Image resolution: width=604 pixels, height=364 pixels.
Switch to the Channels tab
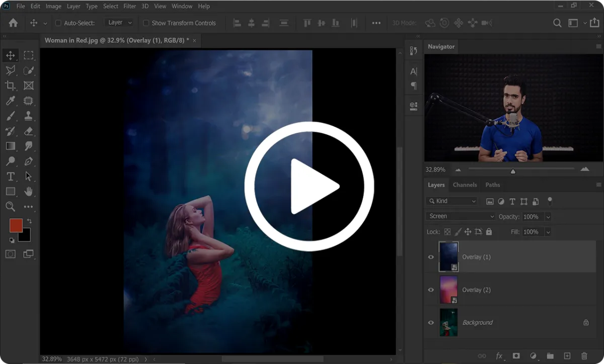[465, 185]
